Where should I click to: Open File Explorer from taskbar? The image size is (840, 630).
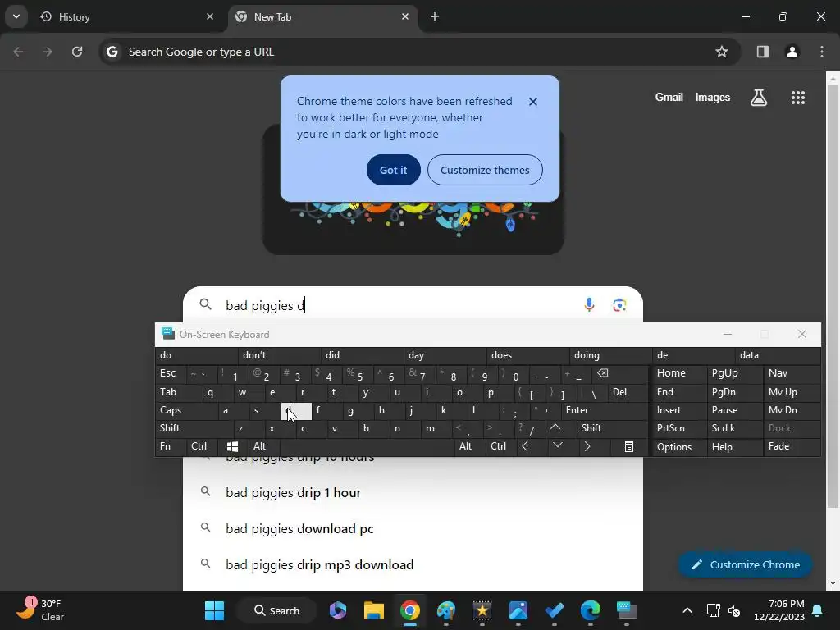[x=373, y=610]
